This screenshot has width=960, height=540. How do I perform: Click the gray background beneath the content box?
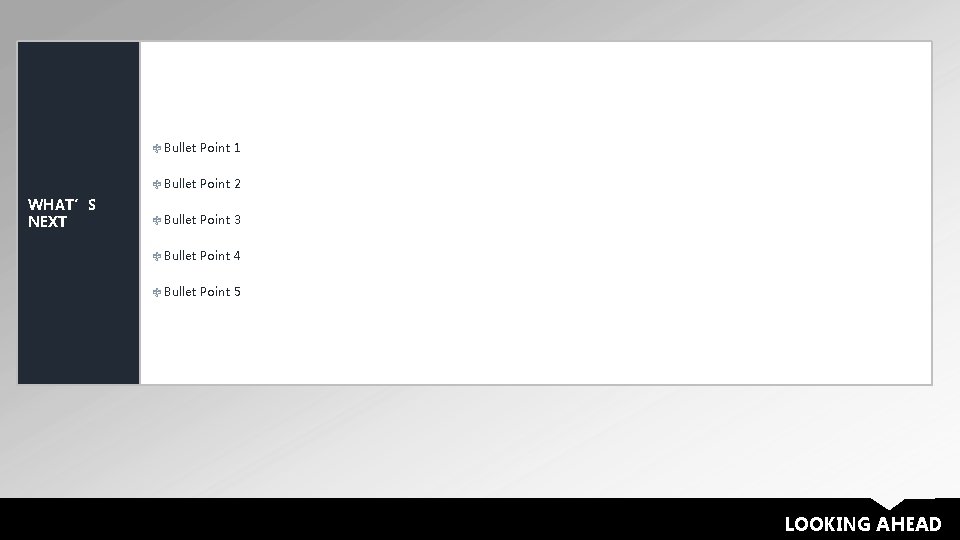pyautogui.click(x=480, y=441)
